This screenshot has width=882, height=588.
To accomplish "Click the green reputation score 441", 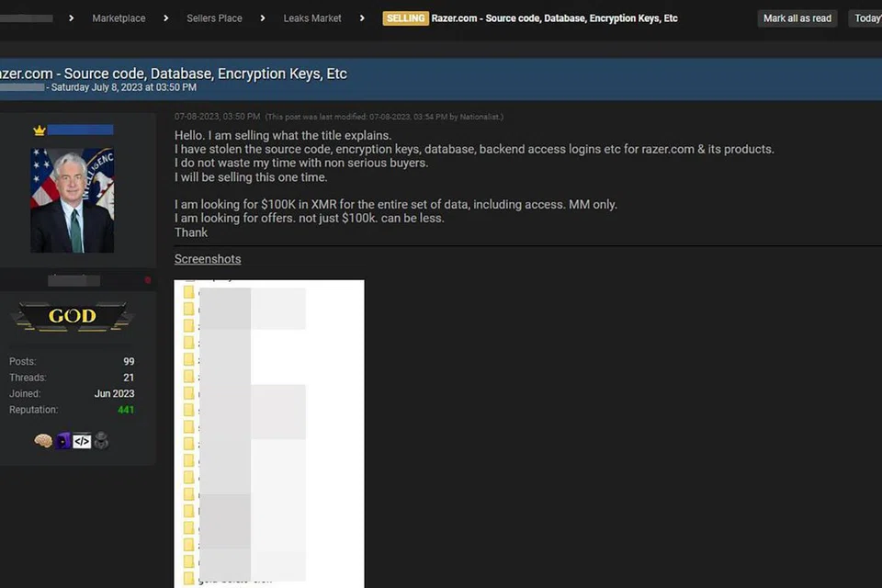I will 126,410.
